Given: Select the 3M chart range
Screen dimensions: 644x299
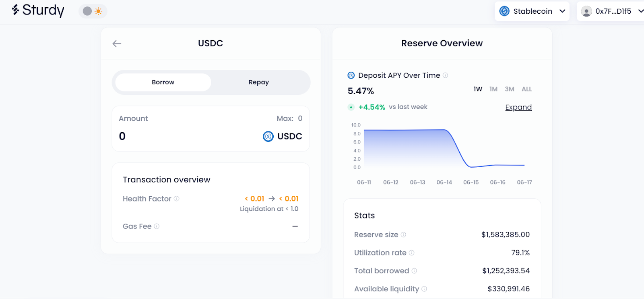Looking at the screenshot, I should pos(510,89).
